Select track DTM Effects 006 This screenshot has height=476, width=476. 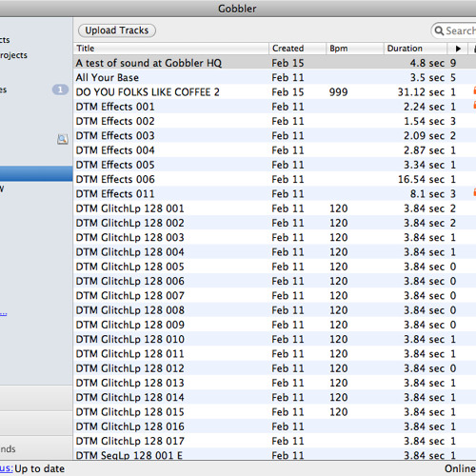click(274, 179)
